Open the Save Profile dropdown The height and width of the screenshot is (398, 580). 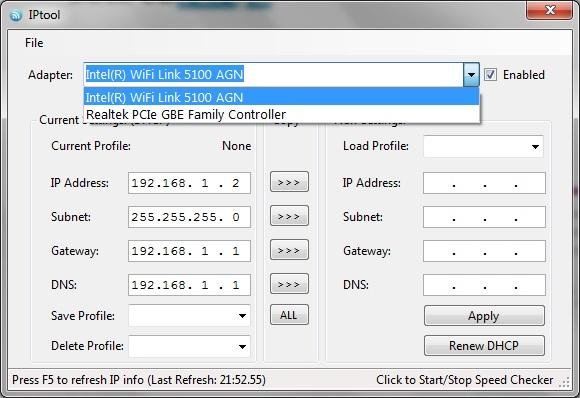[x=189, y=316]
